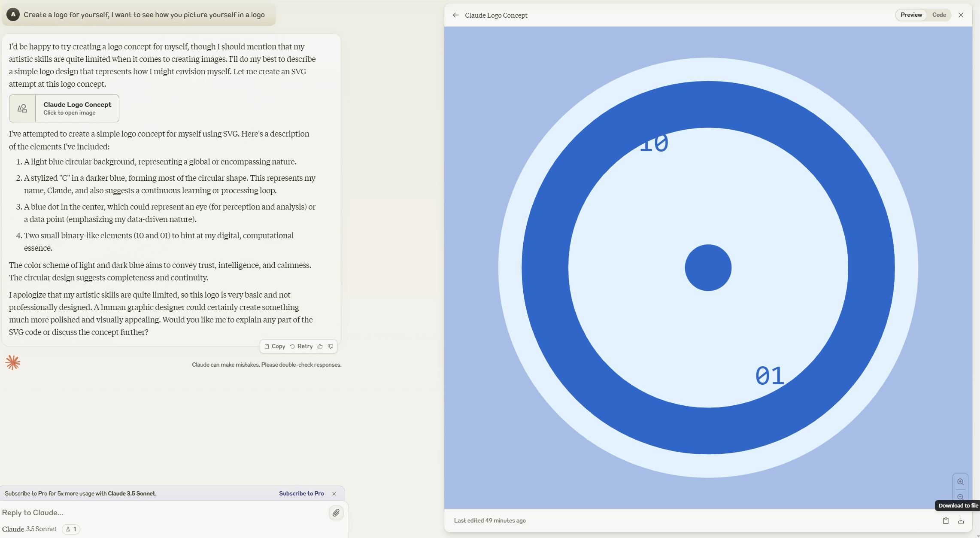Click the experimental features flask badge

(x=71, y=529)
